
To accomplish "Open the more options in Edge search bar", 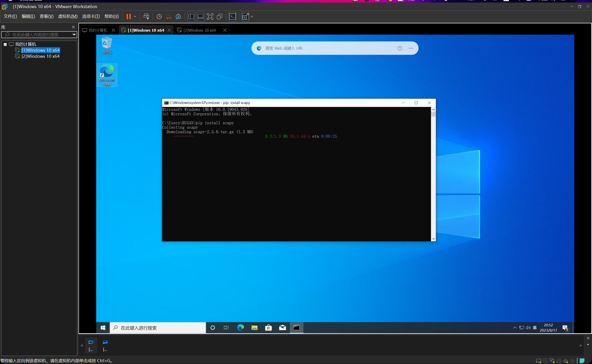I will [411, 48].
